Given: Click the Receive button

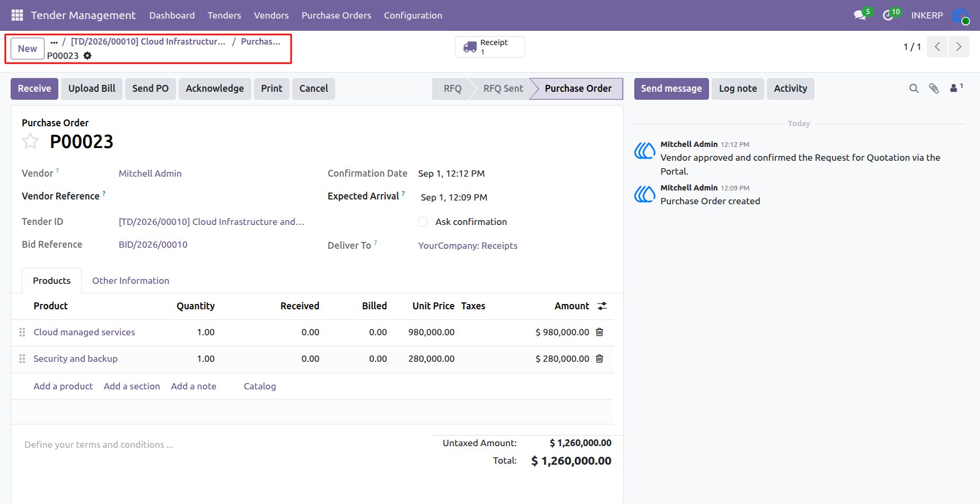Looking at the screenshot, I should tap(34, 89).
